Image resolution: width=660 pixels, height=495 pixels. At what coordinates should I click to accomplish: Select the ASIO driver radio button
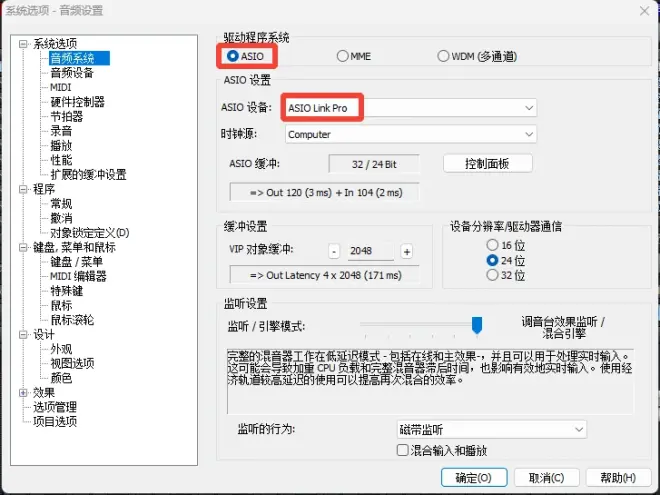(x=233, y=56)
